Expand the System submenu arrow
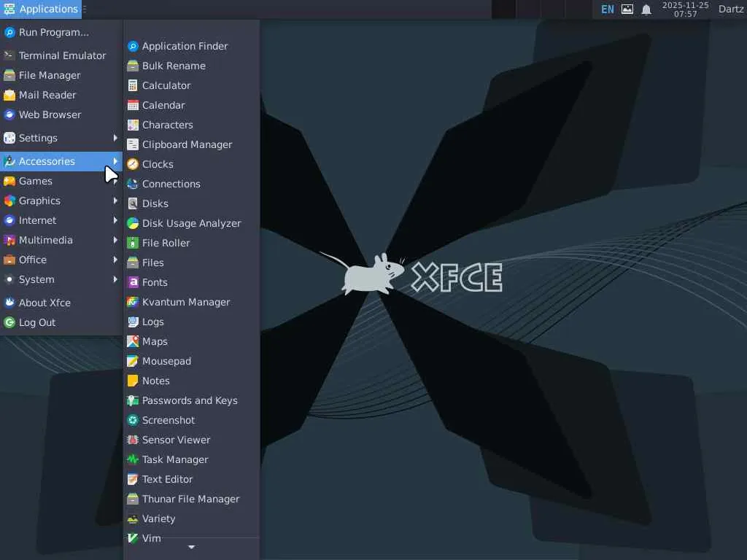This screenshot has width=747, height=560. click(115, 279)
